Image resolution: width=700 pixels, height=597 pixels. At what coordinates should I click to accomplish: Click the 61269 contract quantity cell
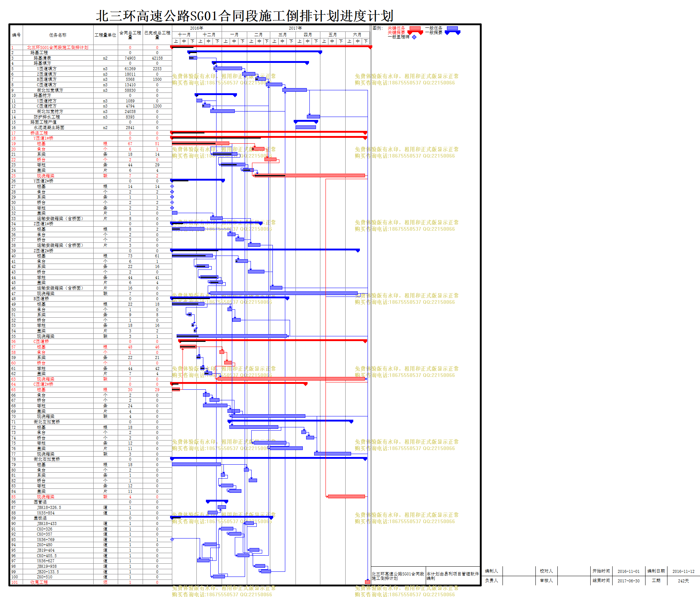[130, 69]
